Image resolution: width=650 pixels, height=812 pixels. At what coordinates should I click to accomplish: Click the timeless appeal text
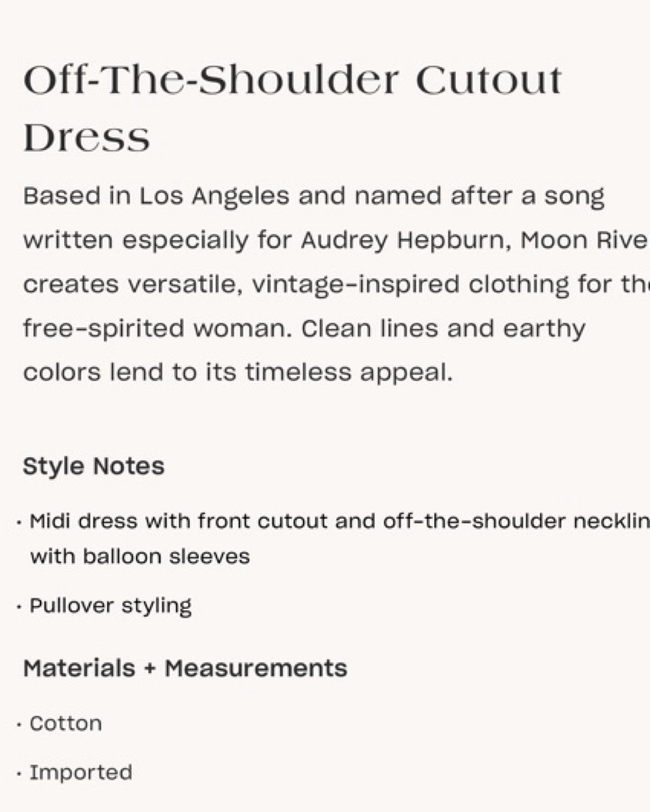pyautogui.click(x=349, y=372)
